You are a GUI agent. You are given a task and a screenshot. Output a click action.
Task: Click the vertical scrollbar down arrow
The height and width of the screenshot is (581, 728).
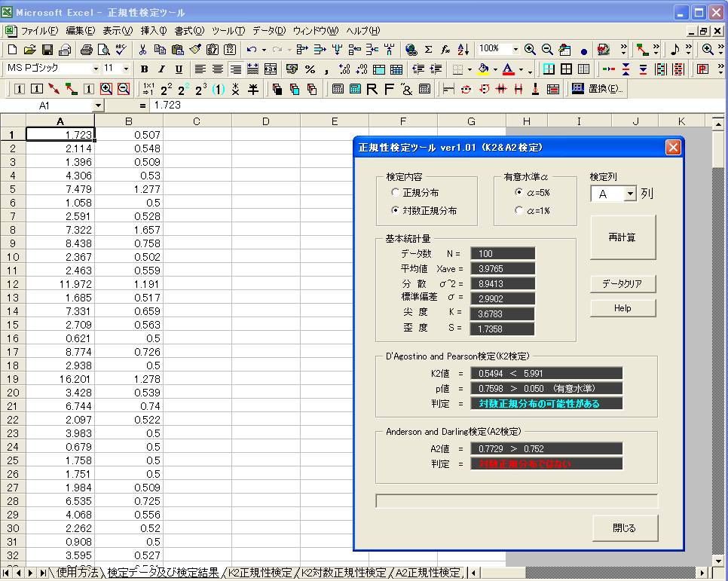(x=717, y=560)
